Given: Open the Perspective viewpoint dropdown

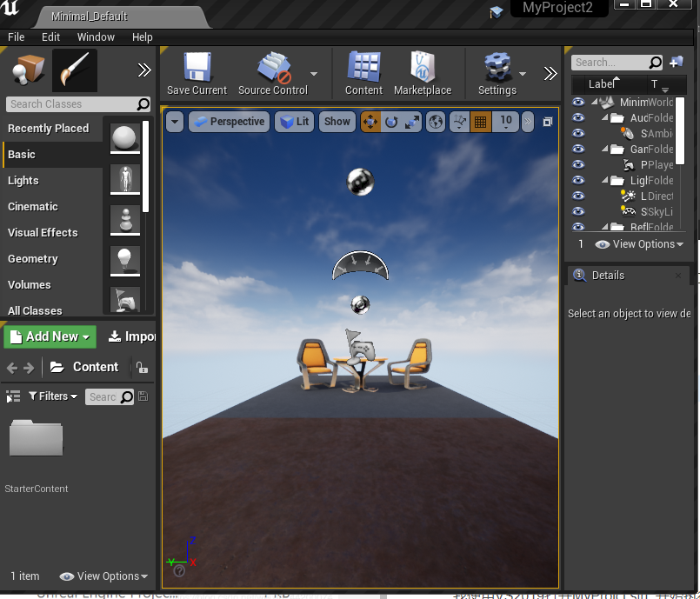Looking at the screenshot, I should pyautogui.click(x=229, y=122).
